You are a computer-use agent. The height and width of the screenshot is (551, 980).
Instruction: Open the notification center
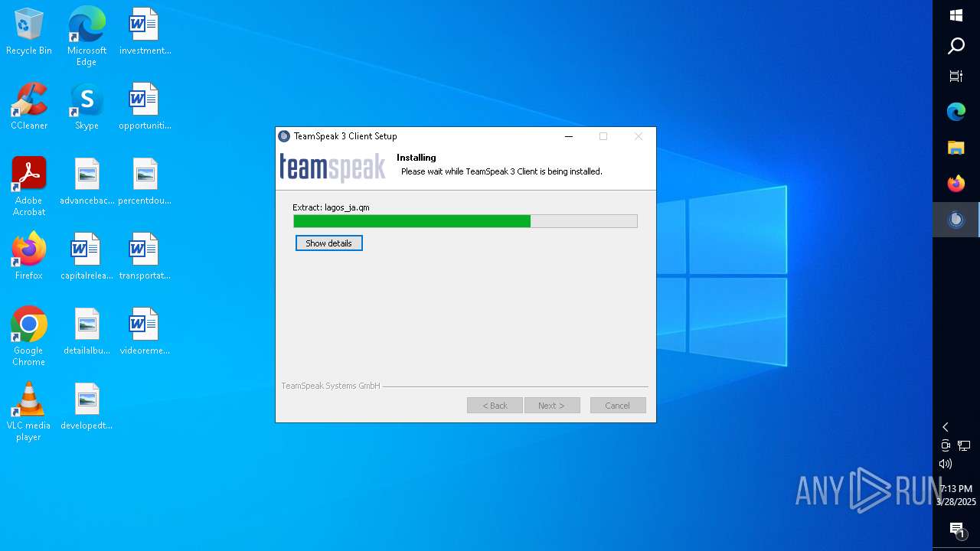[956, 530]
